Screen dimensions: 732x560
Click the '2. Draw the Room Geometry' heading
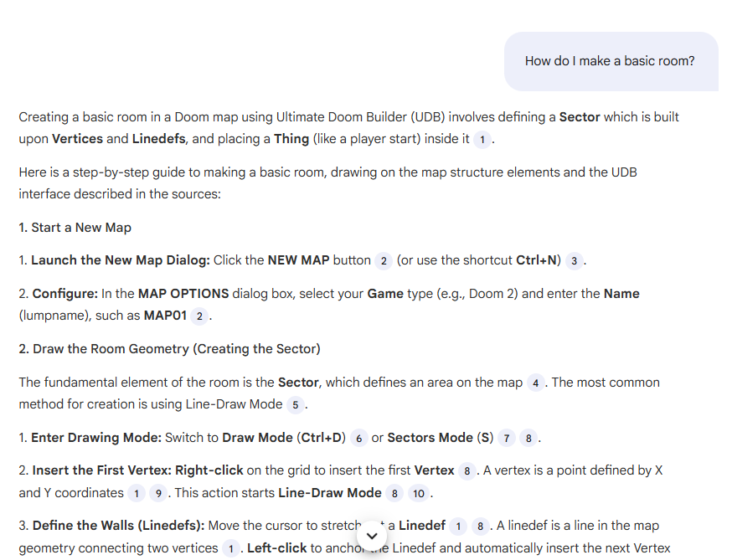pos(169,349)
